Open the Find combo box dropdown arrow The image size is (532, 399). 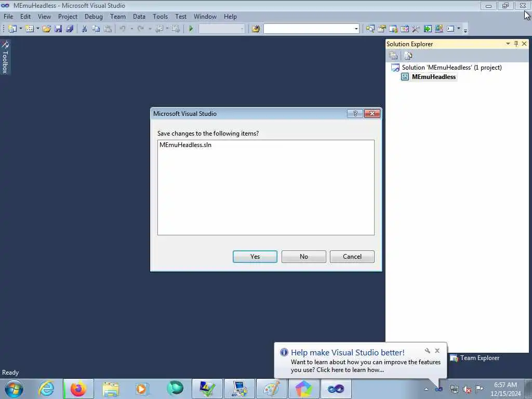click(x=356, y=29)
